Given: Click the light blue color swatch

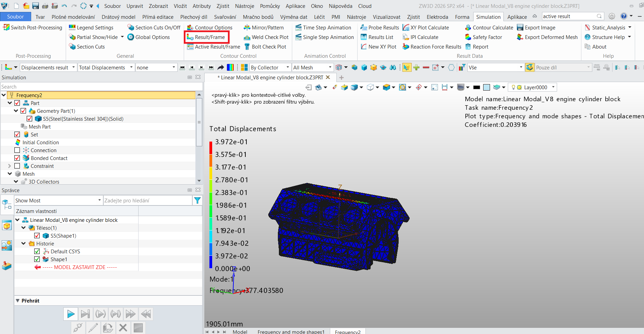Looking at the screenshot, I should coord(487,88).
